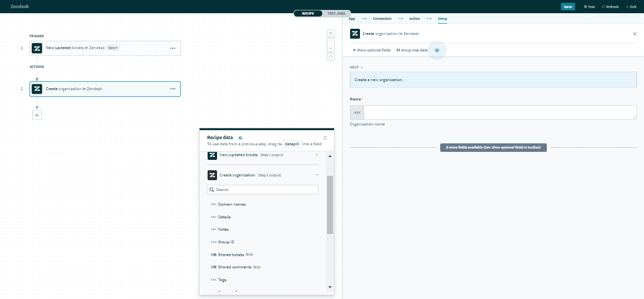Screen dimensions: 644x299
Task: Collapse the Create organization step 2 output
Action: 317,174
